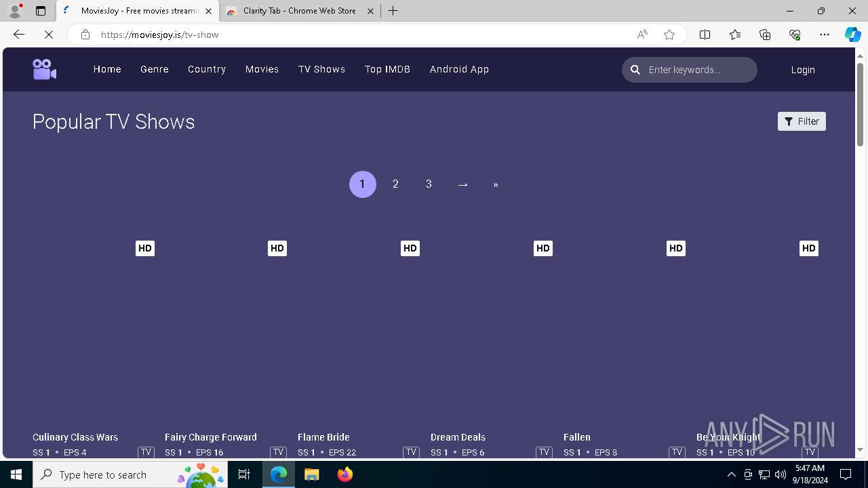Open Country menu
The width and height of the screenshot is (868, 488).
coord(207,69)
